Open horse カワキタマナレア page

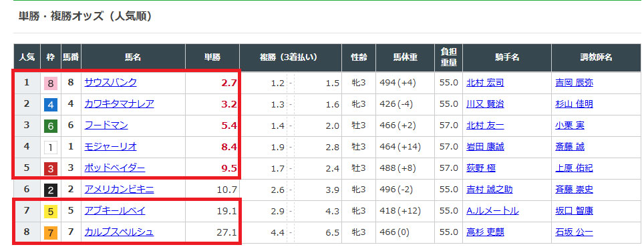(119, 104)
